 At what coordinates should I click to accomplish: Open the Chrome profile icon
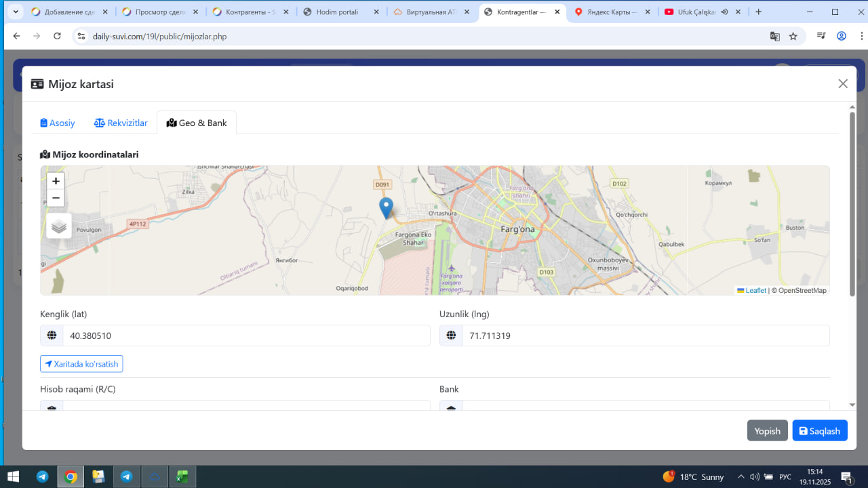click(x=842, y=36)
